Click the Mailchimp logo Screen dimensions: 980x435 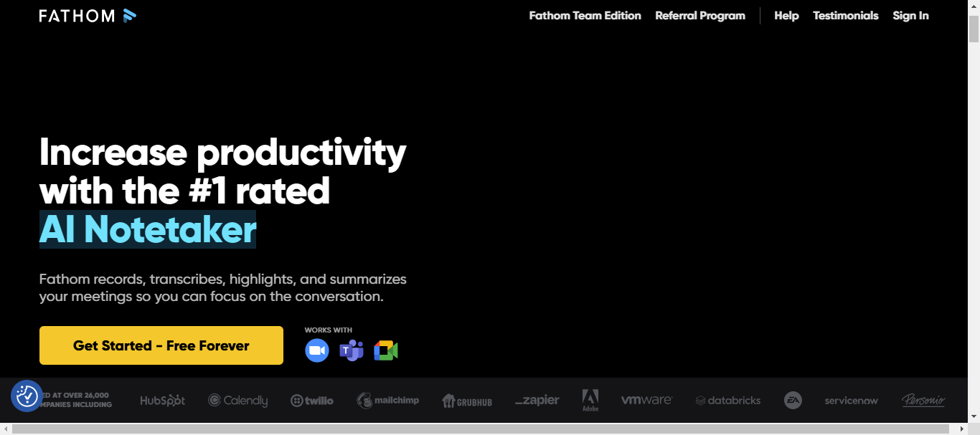388,400
